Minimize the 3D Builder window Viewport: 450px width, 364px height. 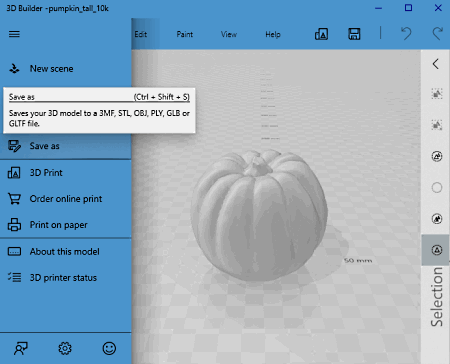378,8
